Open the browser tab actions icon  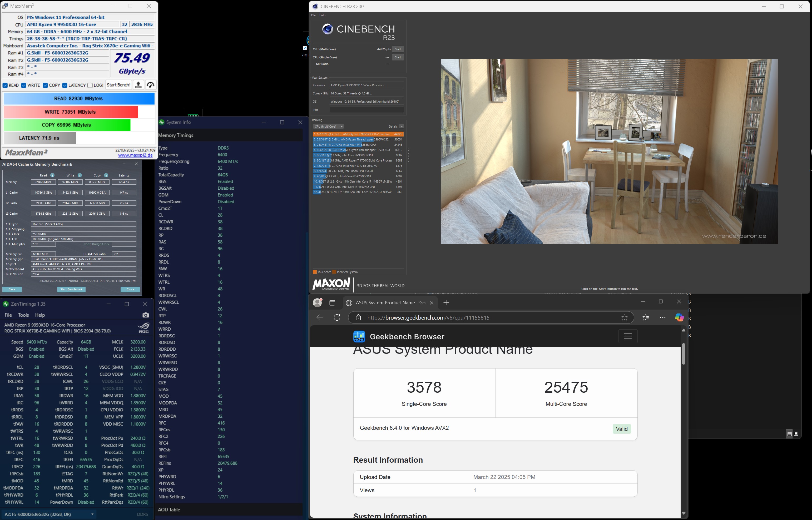point(332,303)
